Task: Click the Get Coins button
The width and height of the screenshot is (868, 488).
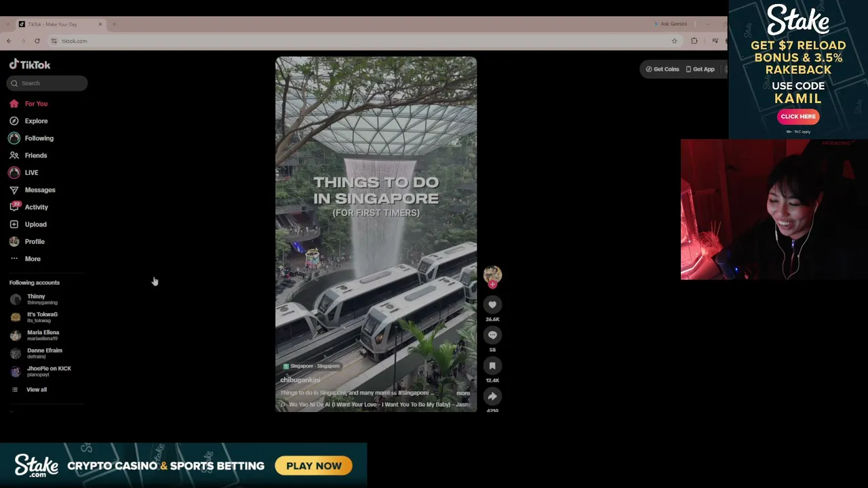Action: coord(663,69)
